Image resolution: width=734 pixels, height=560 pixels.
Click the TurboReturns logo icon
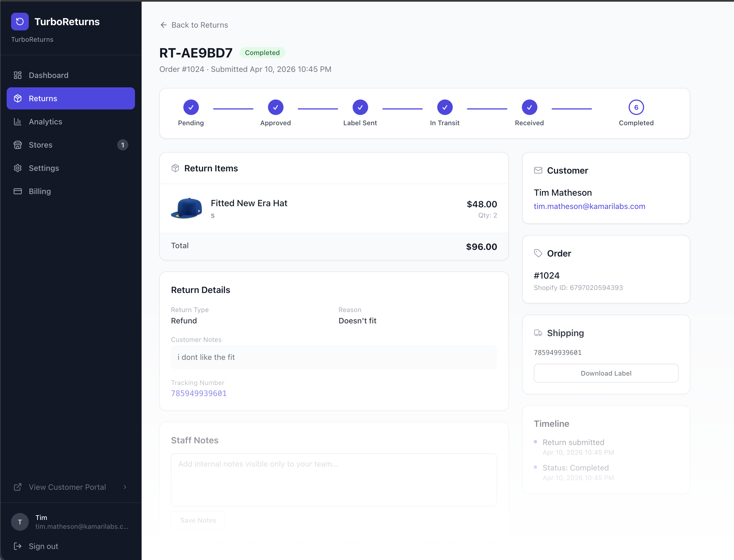[x=20, y=22]
